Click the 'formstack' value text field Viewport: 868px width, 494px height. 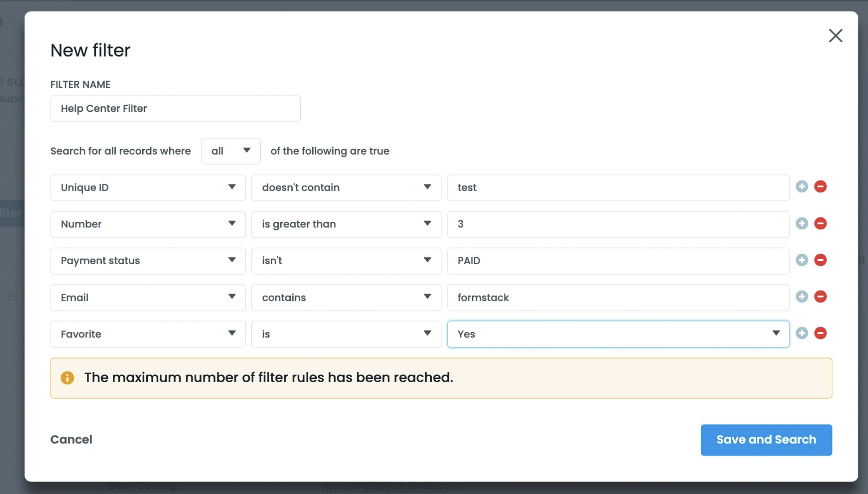coord(618,298)
